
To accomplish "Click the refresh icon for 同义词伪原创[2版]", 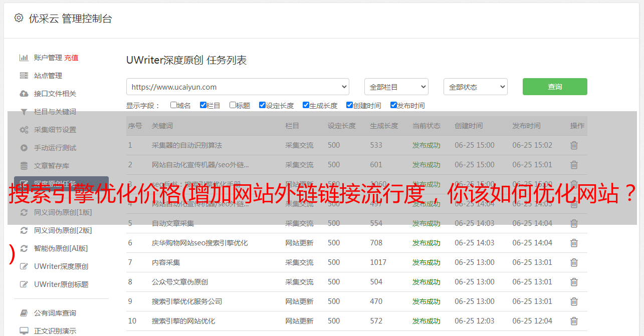I will coord(24,230).
